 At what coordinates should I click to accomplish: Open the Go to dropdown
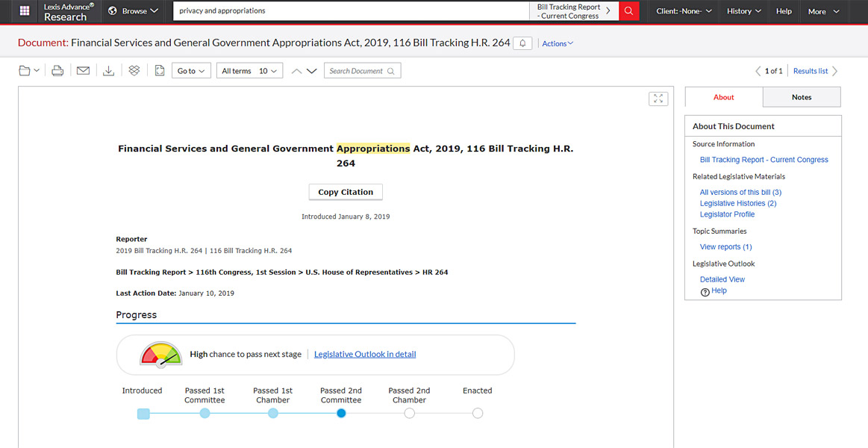coord(191,71)
